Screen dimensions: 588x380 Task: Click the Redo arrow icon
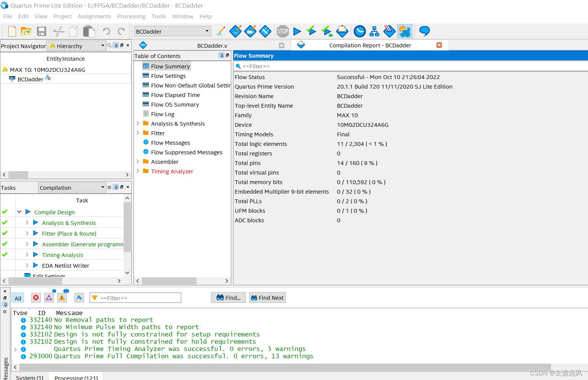[121, 31]
